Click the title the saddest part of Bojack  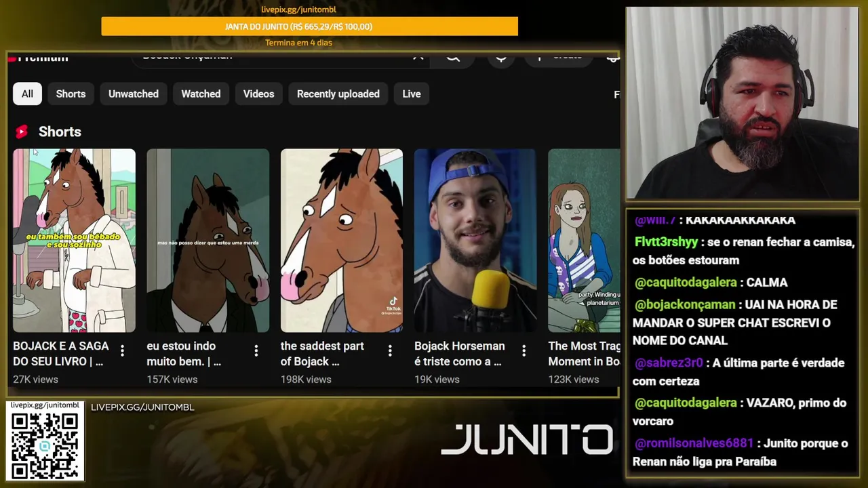pos(322,354)
